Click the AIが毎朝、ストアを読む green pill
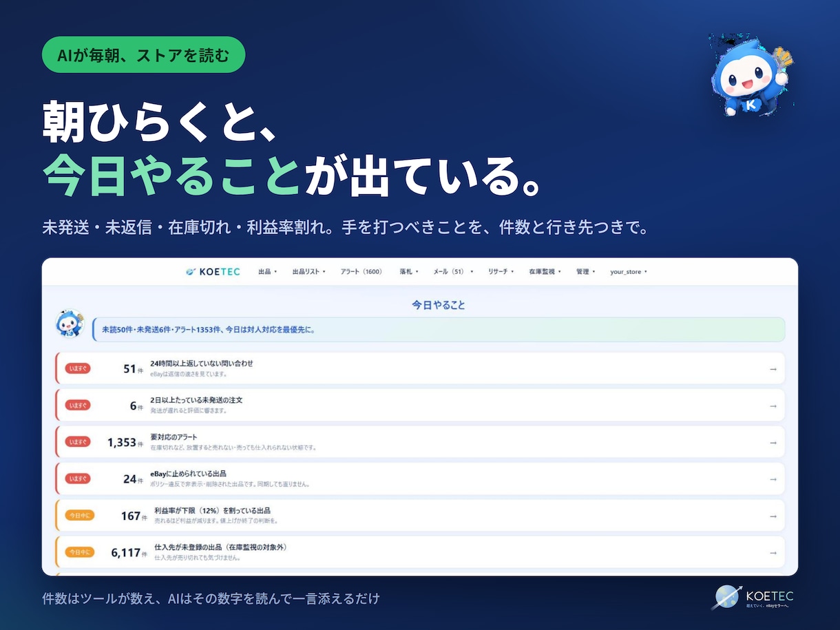This screenshot has width=840, height=630. tap(143, 54)
